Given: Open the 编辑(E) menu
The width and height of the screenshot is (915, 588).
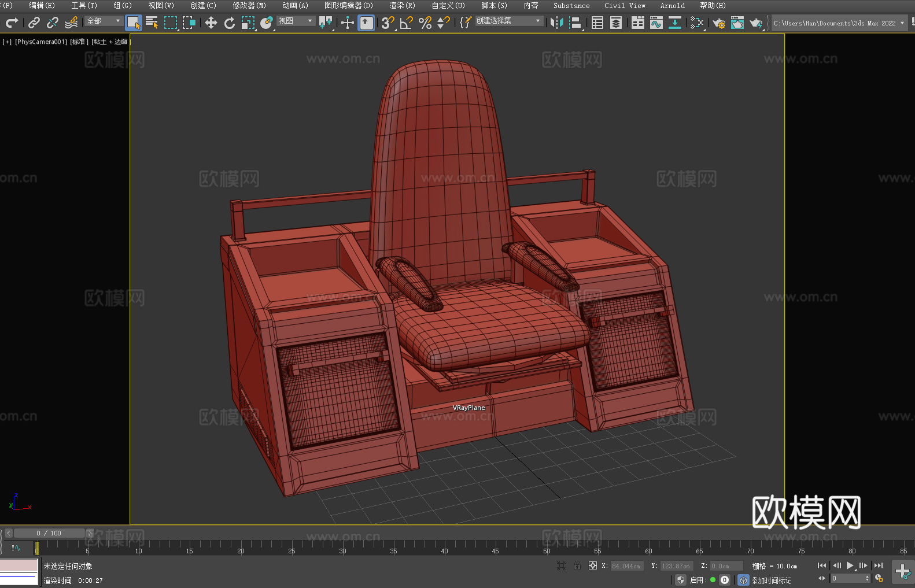Looking at the screenshot, I should [x=42, y=5].
